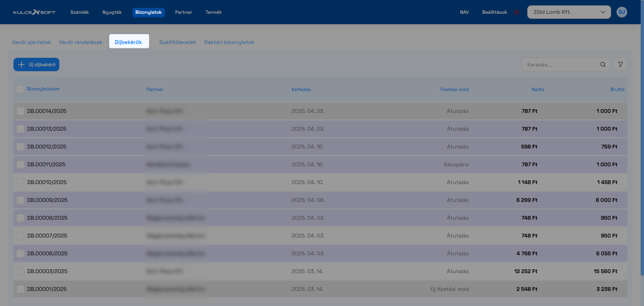Viewport: 644px width, 306px height.
Task: Click the search magnifier icon
Action: tap(603, 64)
